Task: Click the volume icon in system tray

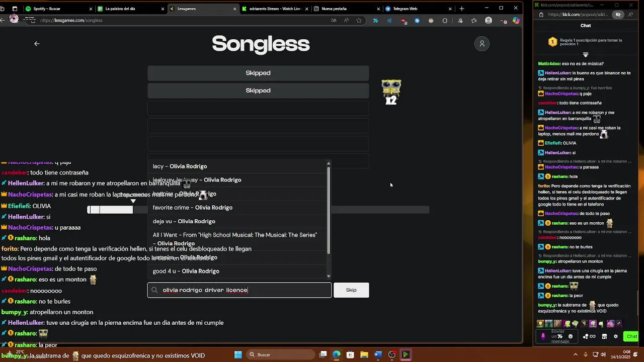Action: pos(604,354)
